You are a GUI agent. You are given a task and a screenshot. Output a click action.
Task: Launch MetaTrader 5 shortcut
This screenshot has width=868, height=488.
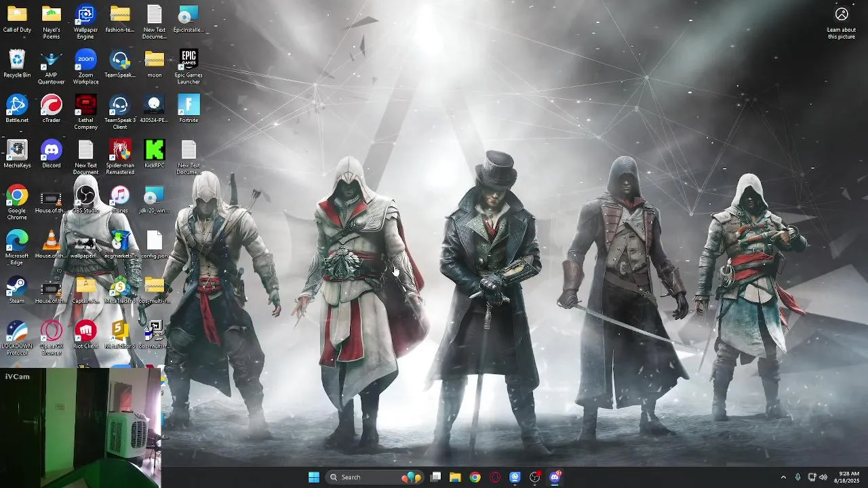tap(120, 290)
